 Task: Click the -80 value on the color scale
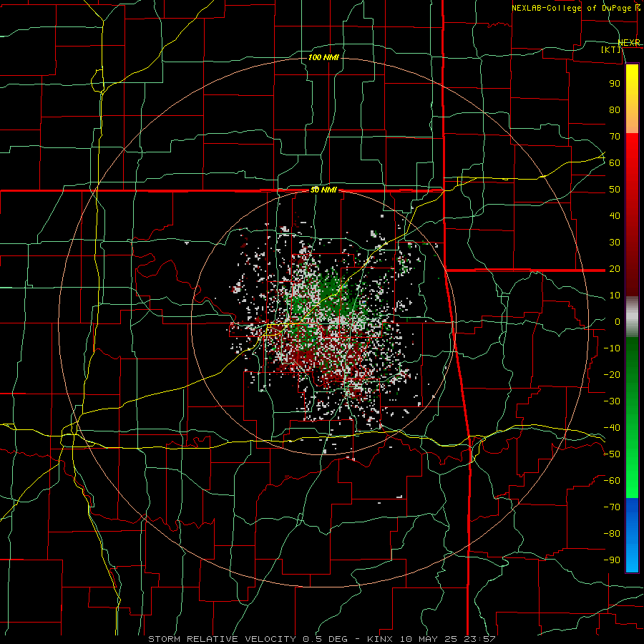[612, 534]
